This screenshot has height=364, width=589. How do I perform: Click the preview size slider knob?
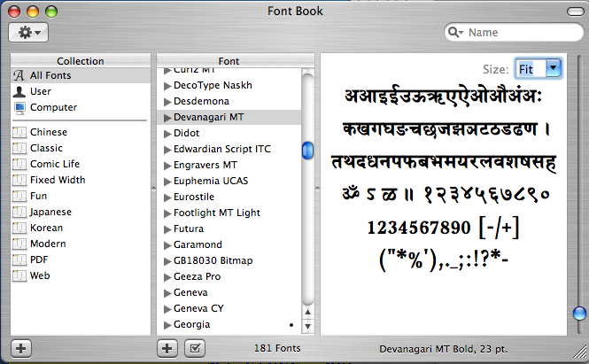tap(579, 313)
